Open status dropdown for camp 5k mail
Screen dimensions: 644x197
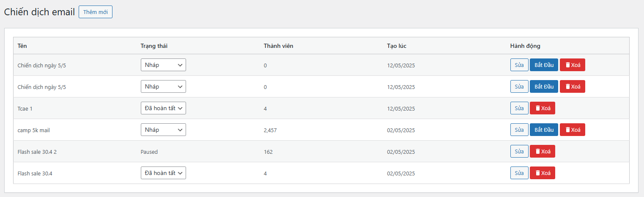(163, 130)
